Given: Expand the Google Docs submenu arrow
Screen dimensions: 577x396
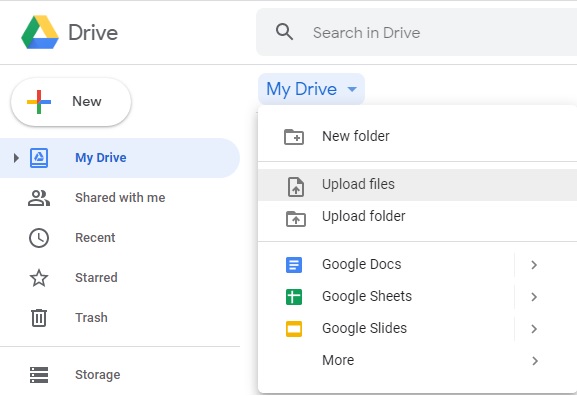Looking at the screenshot, I should pos(534,265).
